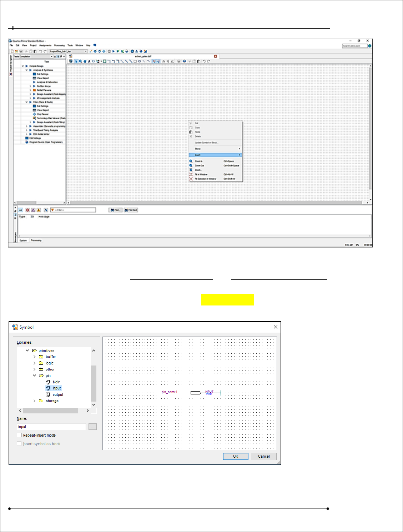Viewport: 403px width, 532px height.
Task: Collapse the Compile Design task
Action: tap(23, 66)
